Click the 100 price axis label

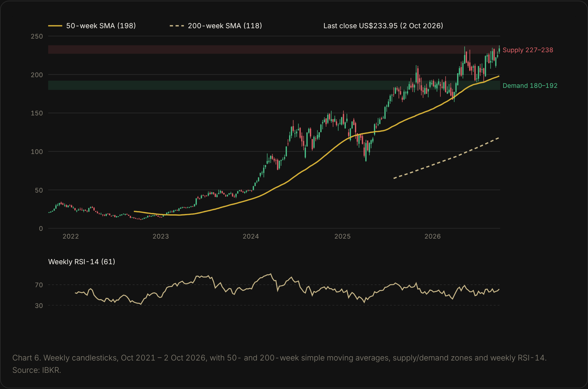click(x=37, y=152)
